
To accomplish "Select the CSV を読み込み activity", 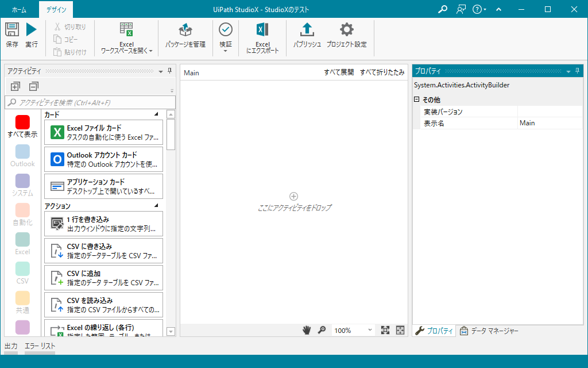I will pyautogui.click(x=103, y=305).
